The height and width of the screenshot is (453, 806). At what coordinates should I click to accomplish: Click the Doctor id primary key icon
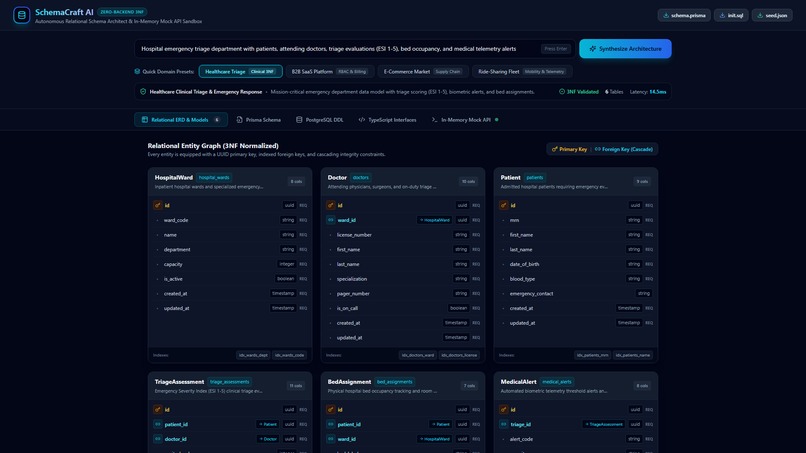(x=331, y=205)
